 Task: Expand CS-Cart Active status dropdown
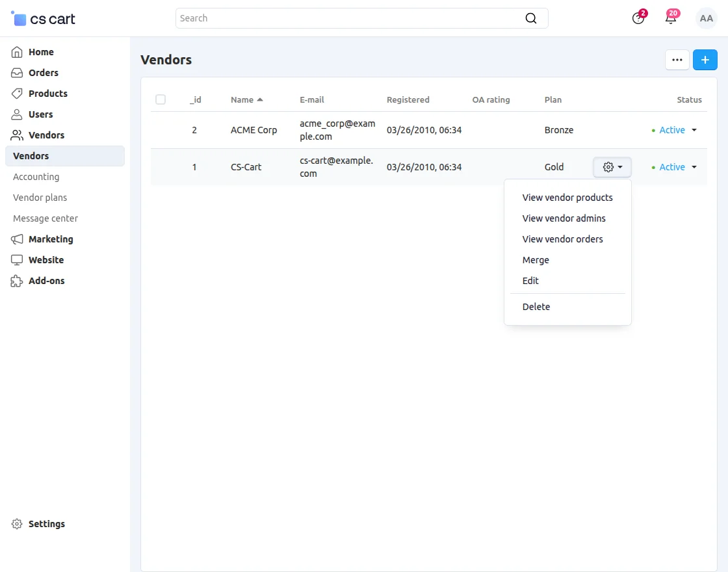pyautogui.click(x=676, y=167)
